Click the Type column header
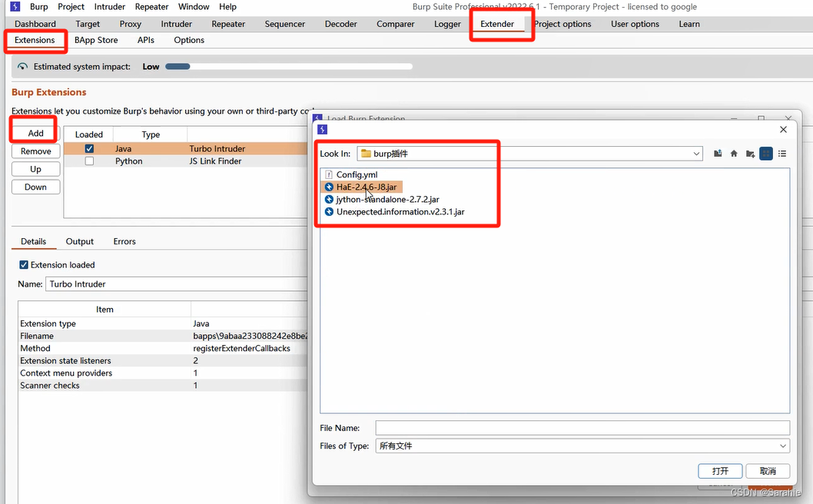This screenshot has height=504, width=813. tap(151, 134)
